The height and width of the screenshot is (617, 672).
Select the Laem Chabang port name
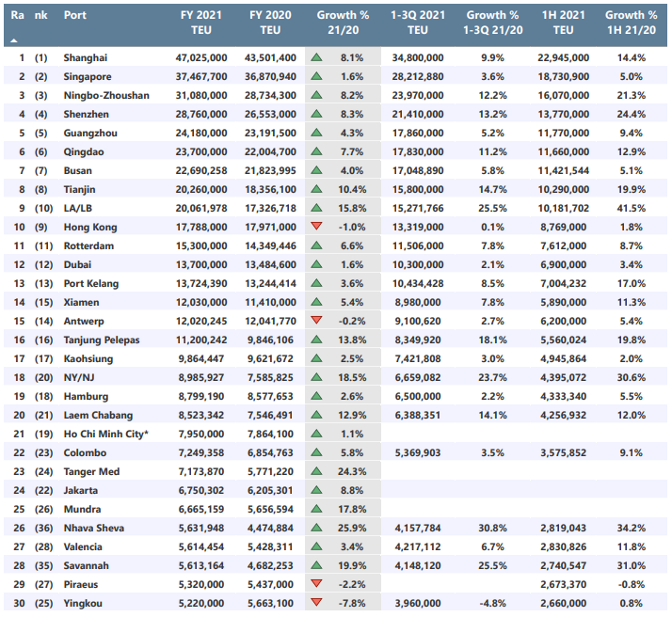pos(98,416)
